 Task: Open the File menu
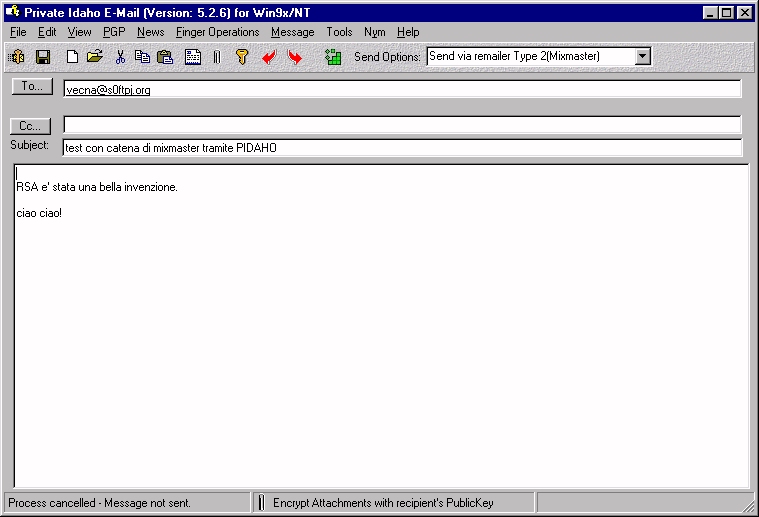[18, 32]
